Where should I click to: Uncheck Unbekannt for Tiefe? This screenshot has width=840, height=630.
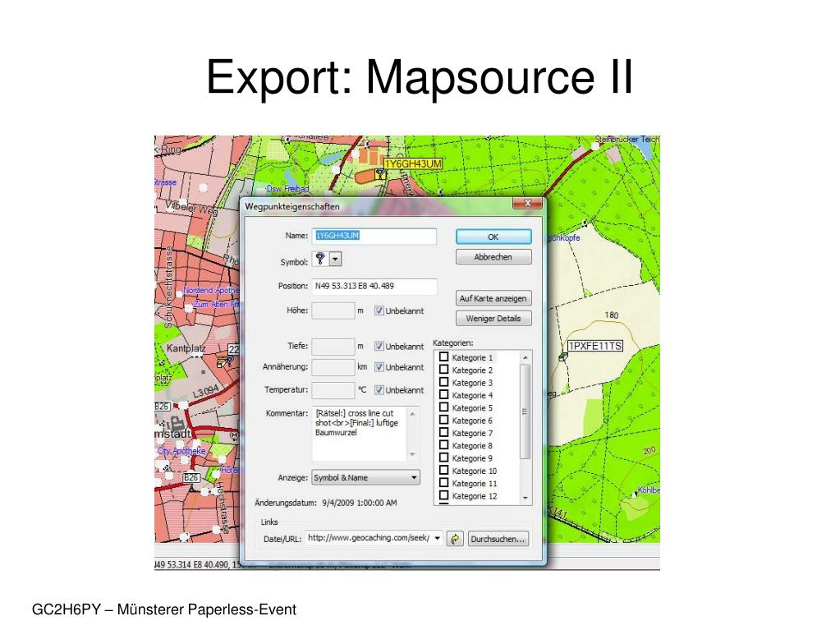[x=379, y=346]
